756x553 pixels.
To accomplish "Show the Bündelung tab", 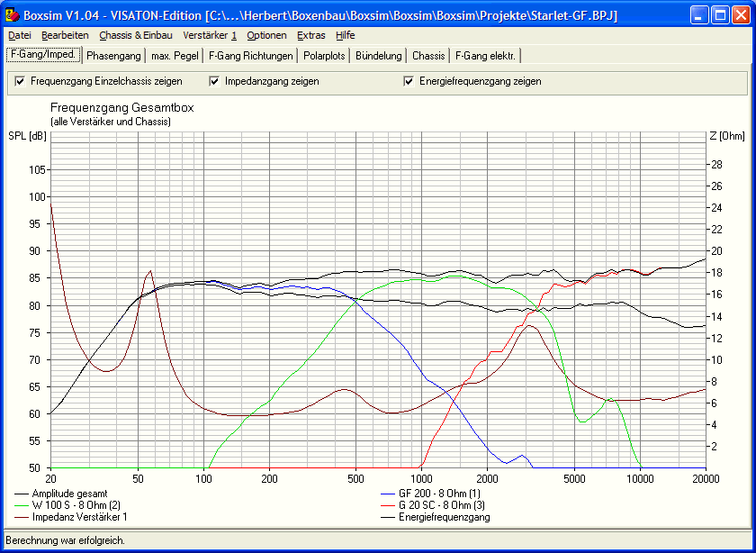I will point(379,56).
